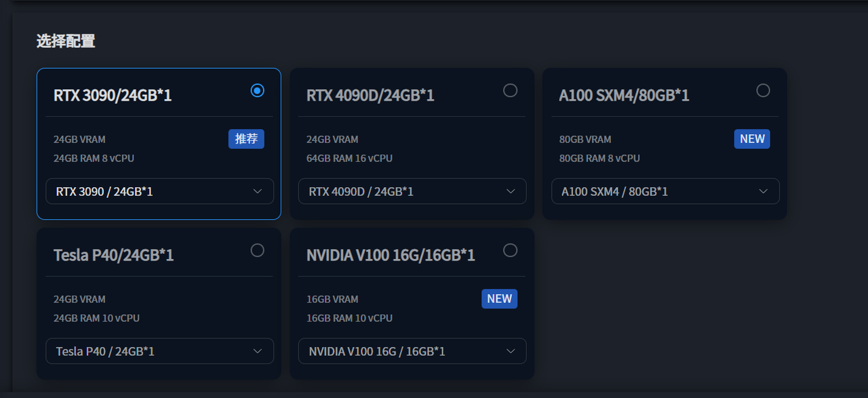868x398 pixels.
Task: Click the 选择配置 section heading
Action: tap(66, 41)
